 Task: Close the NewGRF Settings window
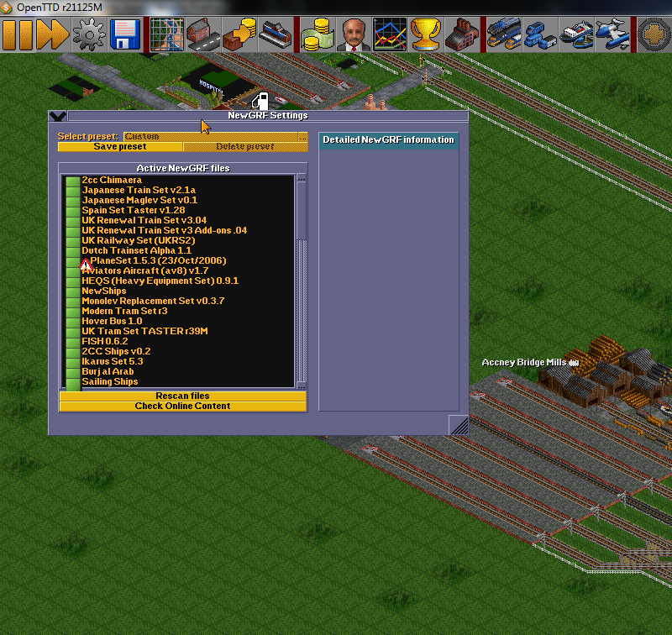[x=58, y=116]
